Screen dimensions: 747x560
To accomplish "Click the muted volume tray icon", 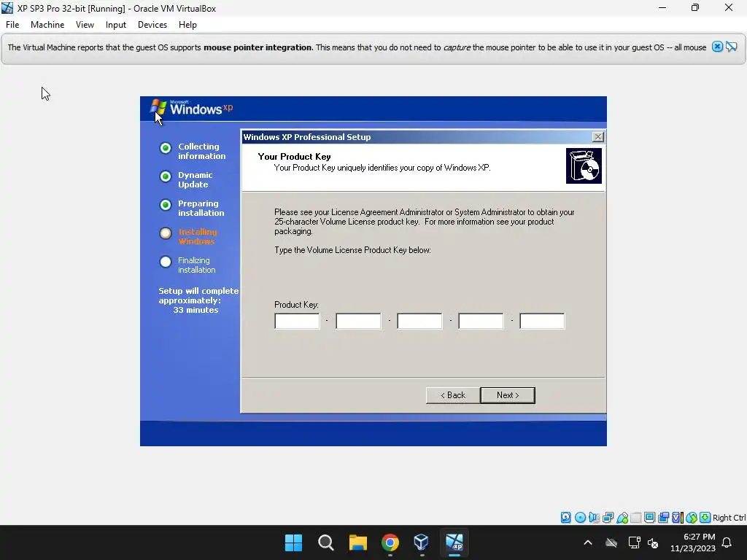I will pos(653,542).
